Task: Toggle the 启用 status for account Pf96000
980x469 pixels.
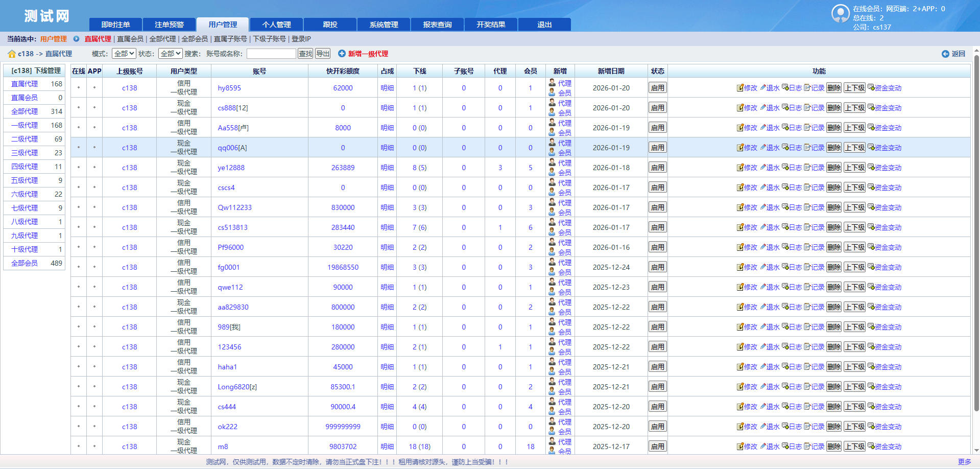Action: (657, 247)
